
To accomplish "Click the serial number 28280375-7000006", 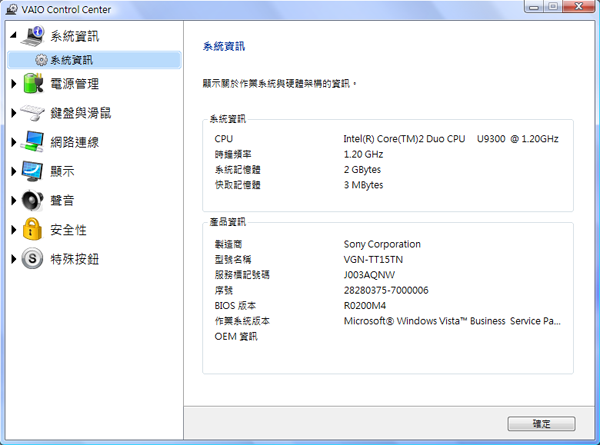I will 386,290.
